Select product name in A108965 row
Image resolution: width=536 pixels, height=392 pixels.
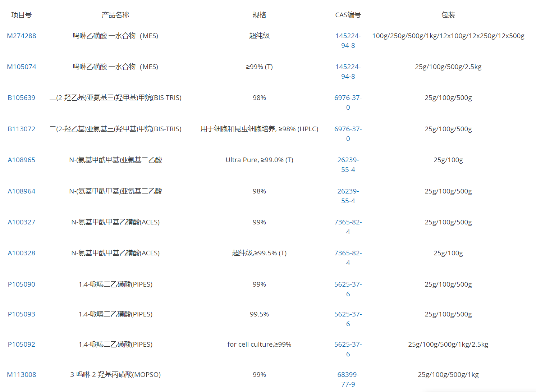115,160
